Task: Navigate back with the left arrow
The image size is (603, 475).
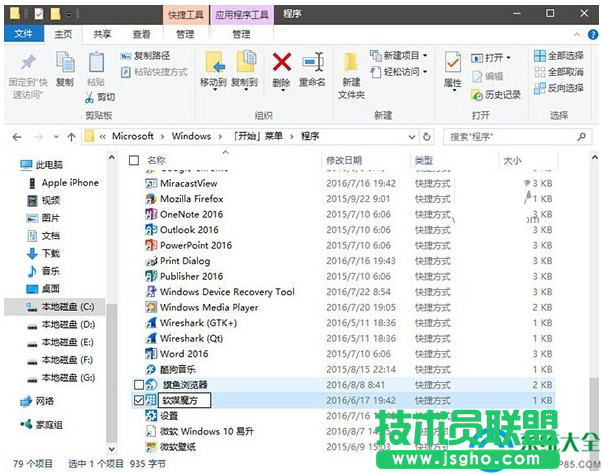Action: tap(17, 137)
